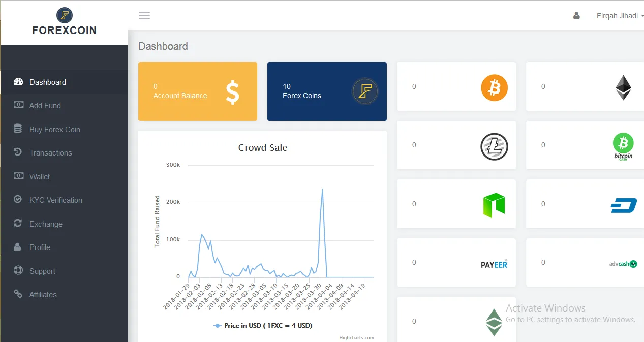Click the AdvCash logo
The image size is (644, 342).
click(x=623, y=264)
